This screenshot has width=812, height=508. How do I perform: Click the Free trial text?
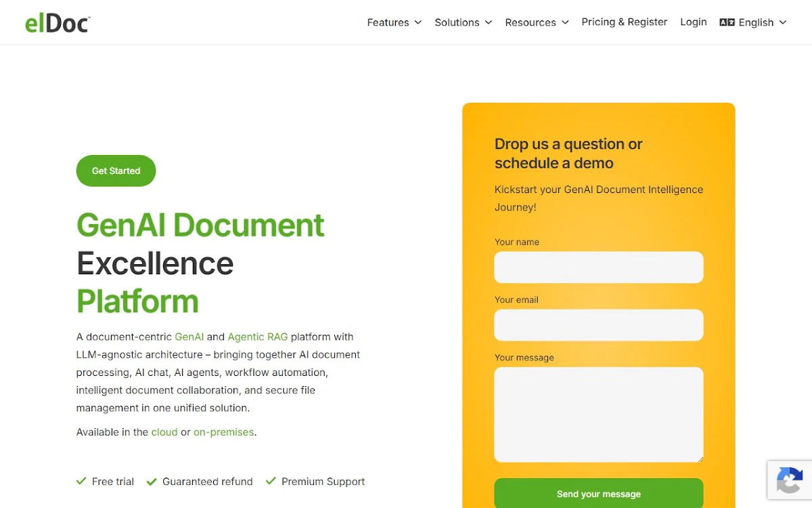coord(113,482)
